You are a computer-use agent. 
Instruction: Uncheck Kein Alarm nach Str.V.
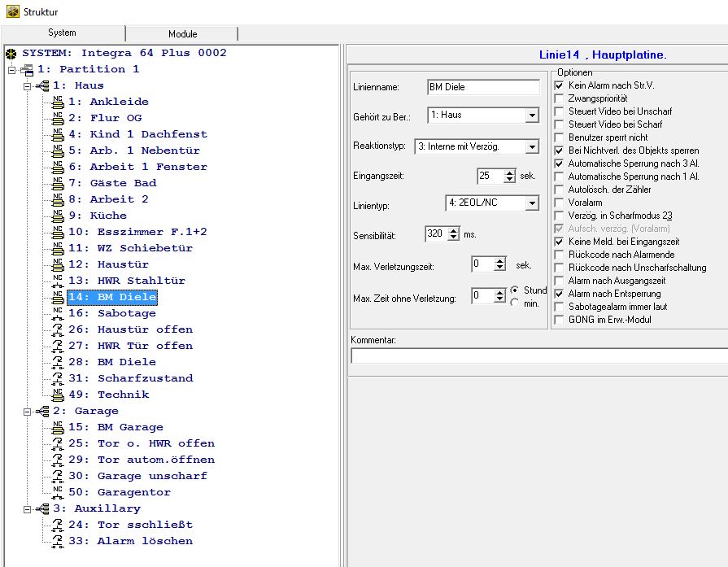click(x=558, y=85)
